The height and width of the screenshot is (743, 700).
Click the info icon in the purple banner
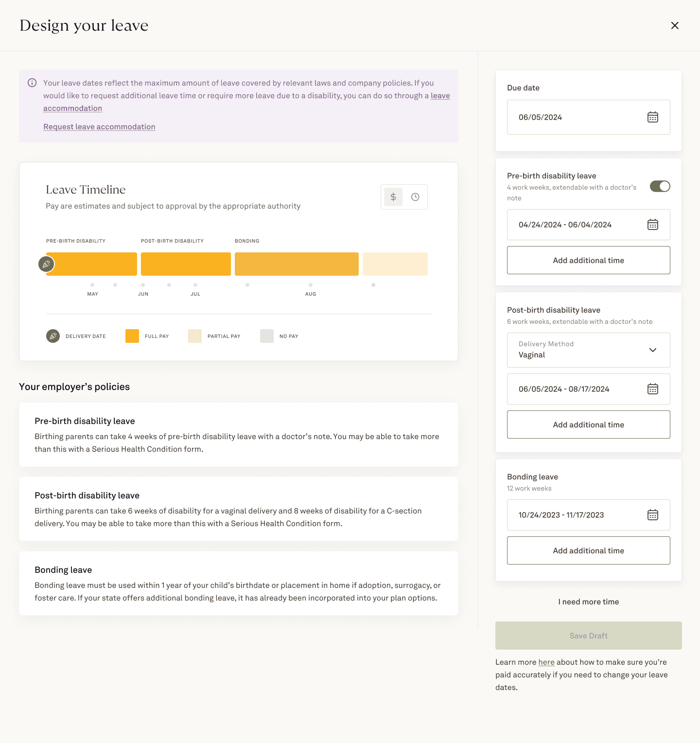32,83
